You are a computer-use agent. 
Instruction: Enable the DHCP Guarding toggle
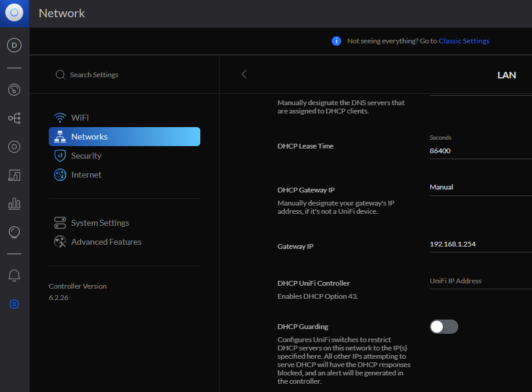pos(443,327)
